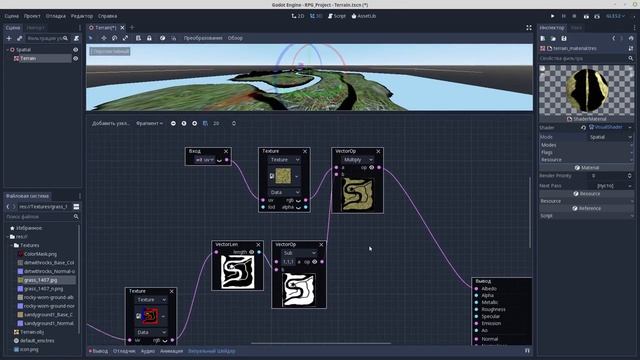Open the Фрагмент shader stage dropdown
Viewport: 640px width, 360px height.
pyautogui.click(x=149, y=123)
